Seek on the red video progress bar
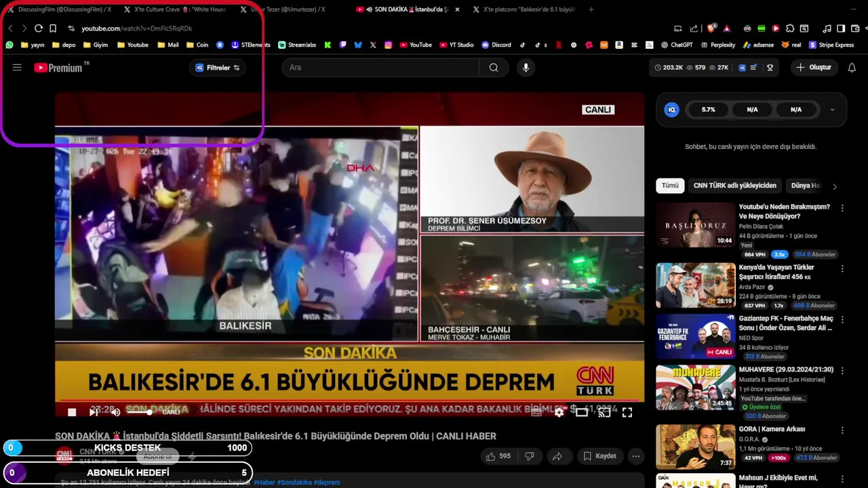 point(349,401)
